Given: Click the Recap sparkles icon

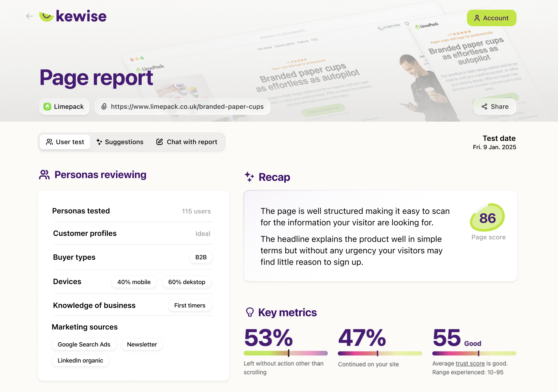Looking at the screenshot, I should click(249, 177).
